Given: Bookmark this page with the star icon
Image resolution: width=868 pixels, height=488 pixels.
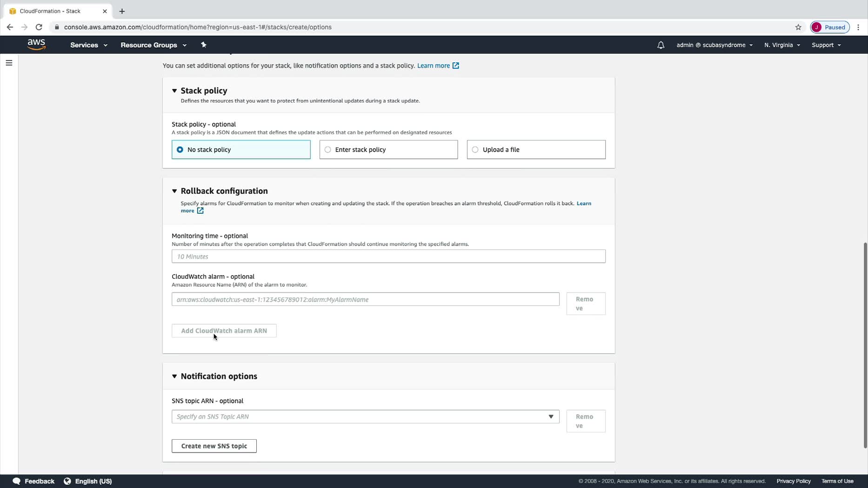Looking at the screenshot, I should tap(798, 27).
